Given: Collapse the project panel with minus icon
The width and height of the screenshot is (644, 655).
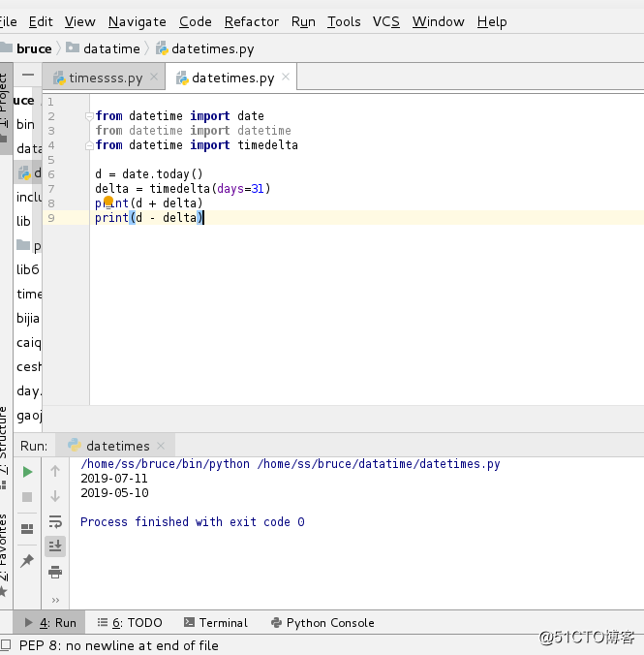Looking at the screenshot, I should 28,76.
